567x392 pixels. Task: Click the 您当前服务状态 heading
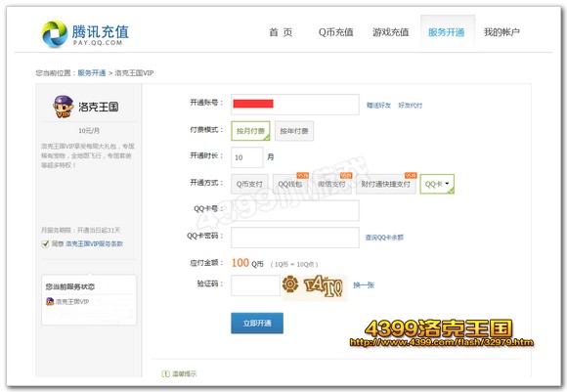point(70,286)
